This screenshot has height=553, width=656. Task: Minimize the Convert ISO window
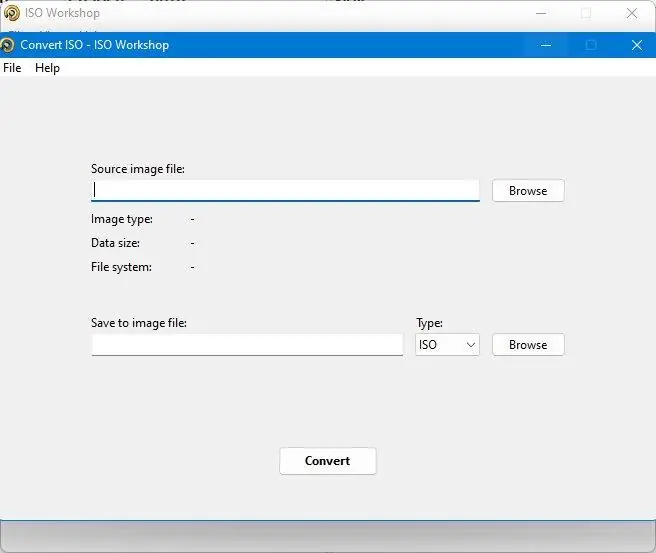(x=546, y=45)
